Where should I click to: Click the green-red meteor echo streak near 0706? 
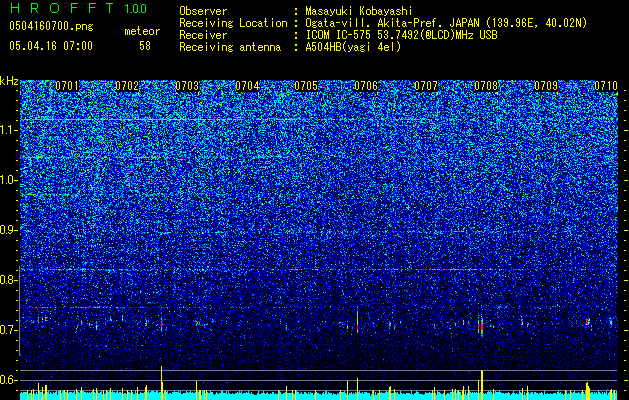pyautogui.click(x=357, y=320)
